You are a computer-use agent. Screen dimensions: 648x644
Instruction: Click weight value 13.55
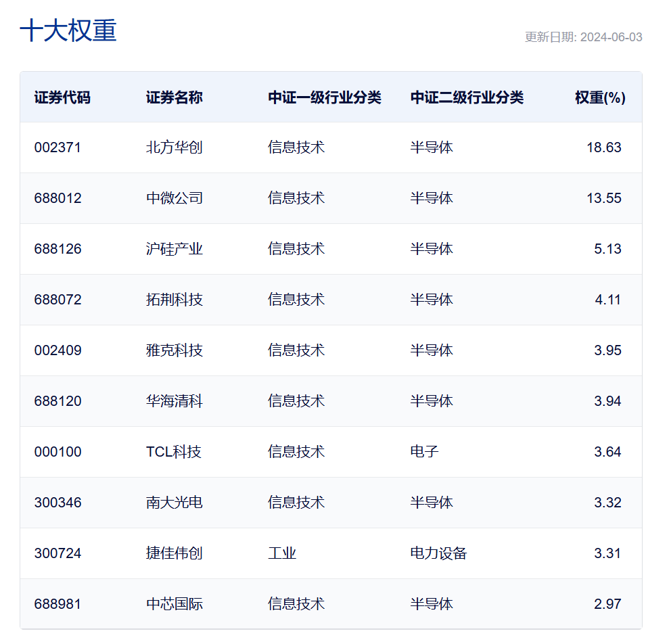604,198
